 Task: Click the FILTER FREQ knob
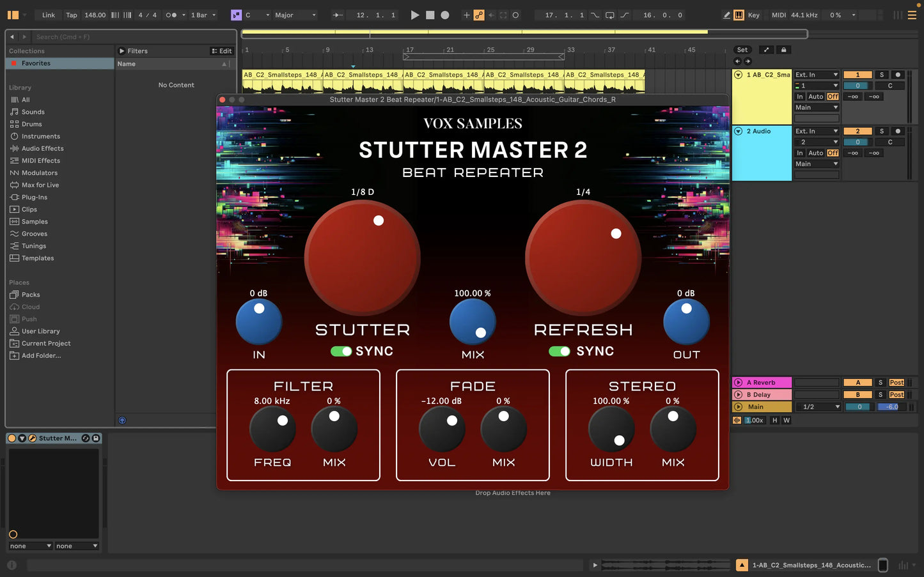[272, 429]
